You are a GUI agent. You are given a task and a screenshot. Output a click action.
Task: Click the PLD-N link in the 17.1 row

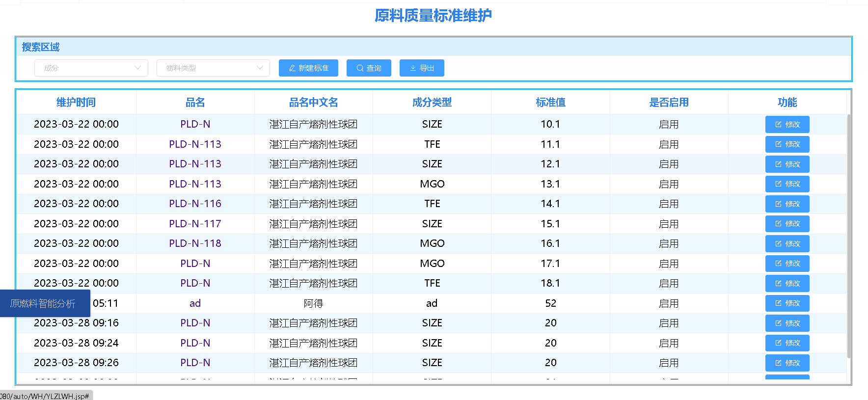tap(195, 264)
